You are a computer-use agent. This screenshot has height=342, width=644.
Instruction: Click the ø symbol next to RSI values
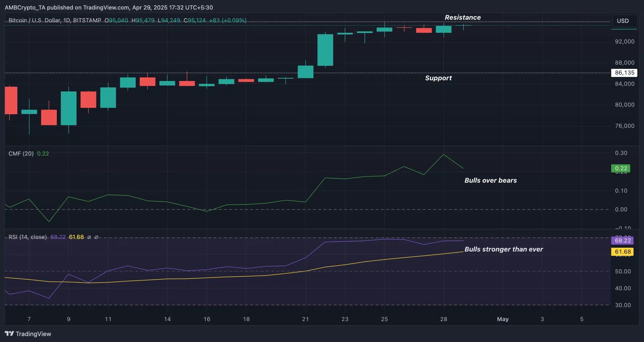point(89,237)
